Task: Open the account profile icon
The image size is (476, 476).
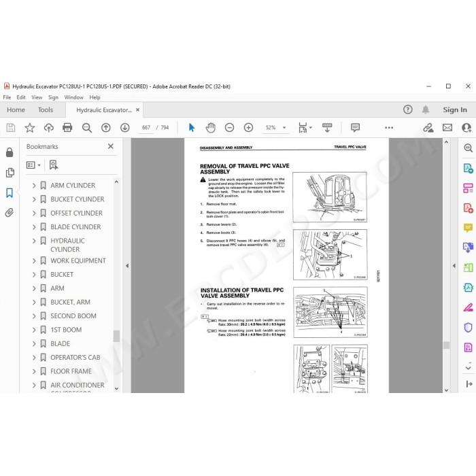Action: (466, 128)
